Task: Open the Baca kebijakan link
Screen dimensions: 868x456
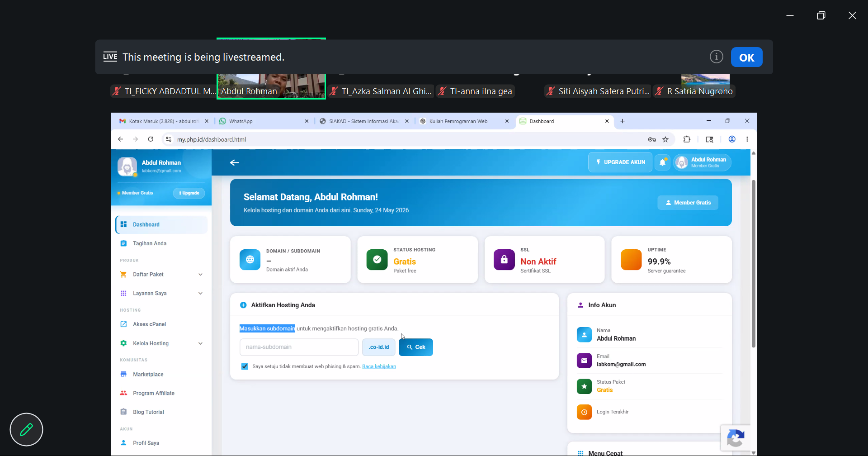Action: [379, 366]
